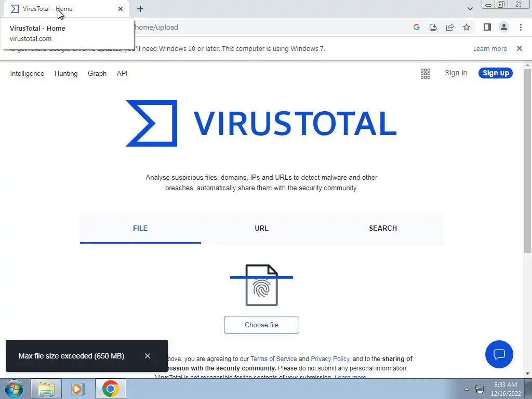Open the Privacy Policy link
The image size is (532, 399).
click(x=330, y=359)
